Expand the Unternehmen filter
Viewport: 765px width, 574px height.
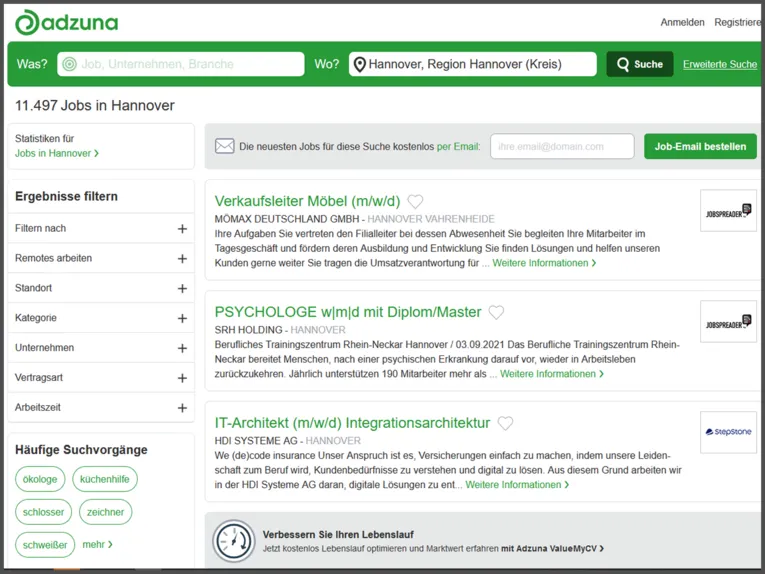[101, 348]
